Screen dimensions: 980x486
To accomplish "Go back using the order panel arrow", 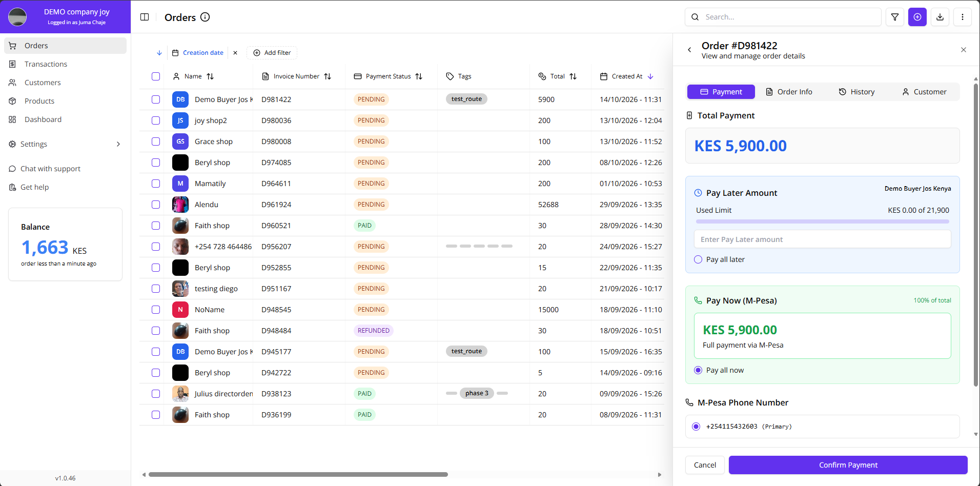I will [x=689, y=50].
